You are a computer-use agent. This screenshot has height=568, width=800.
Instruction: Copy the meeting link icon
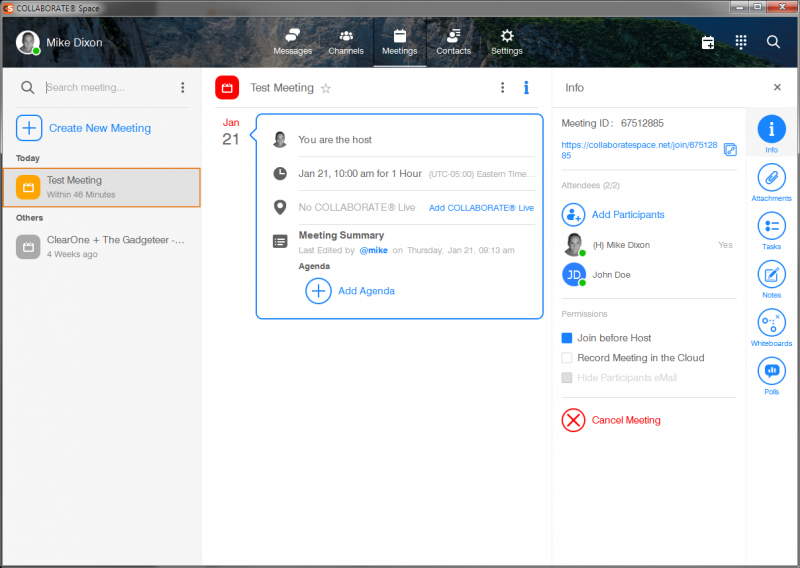[x=730, y=150]
